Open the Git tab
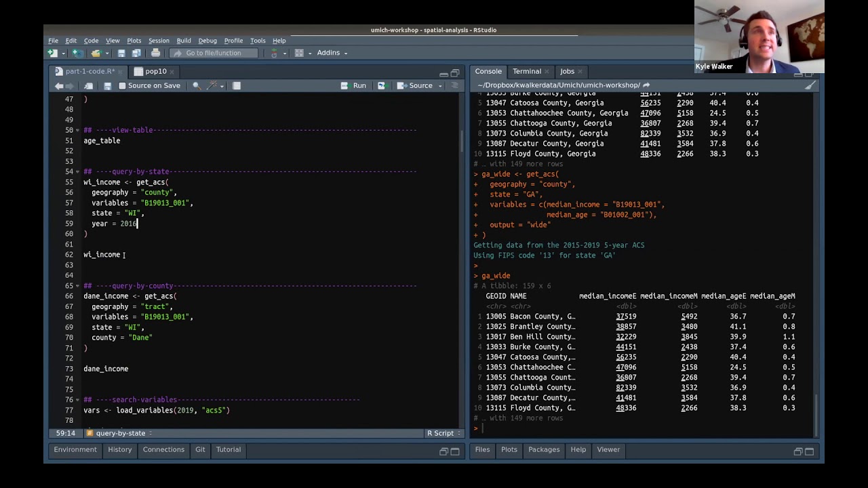 click(x=200, y=449)
